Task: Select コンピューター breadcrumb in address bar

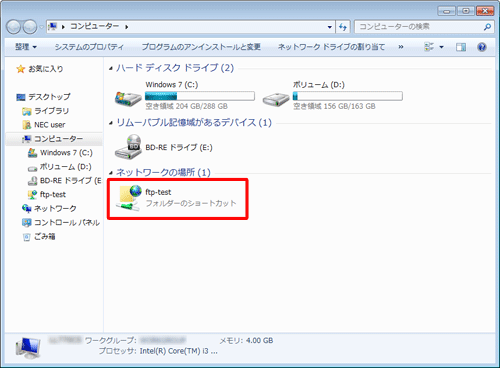Action: pos(94,27)
